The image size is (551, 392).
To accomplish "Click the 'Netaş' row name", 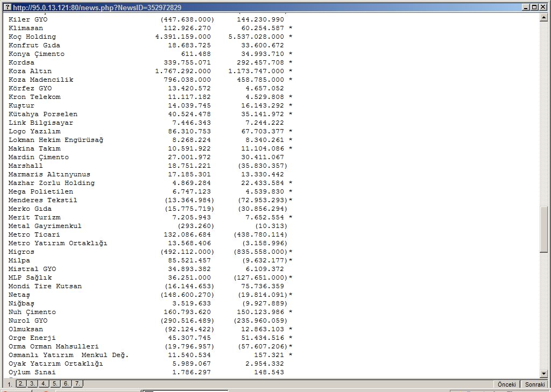I will (19, 295).
